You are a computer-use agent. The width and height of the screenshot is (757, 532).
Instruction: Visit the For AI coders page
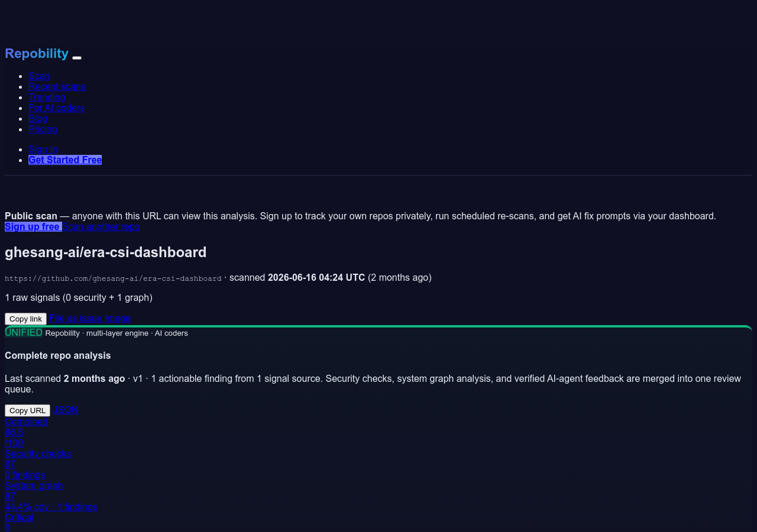pyautogui.click(x=56, y=108)
